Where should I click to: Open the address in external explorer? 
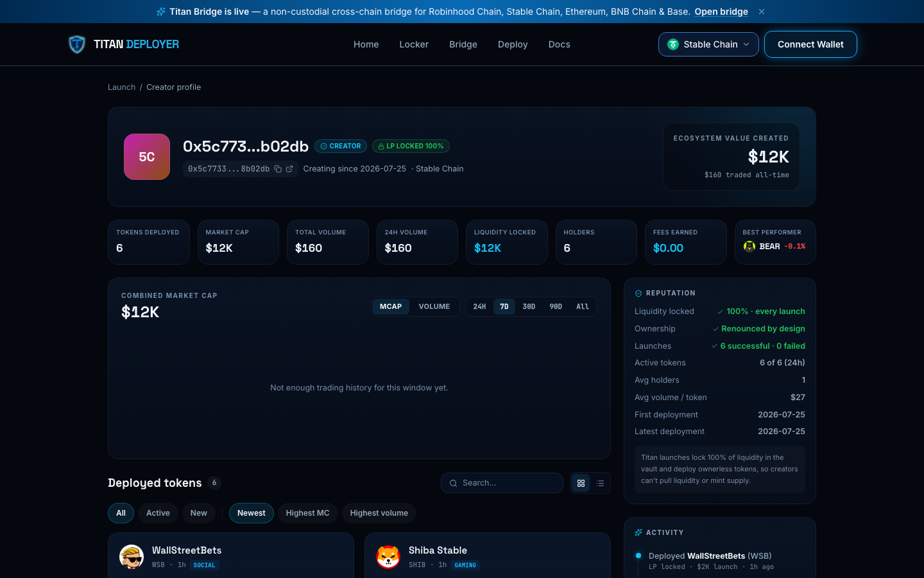[x=289, y=169]
